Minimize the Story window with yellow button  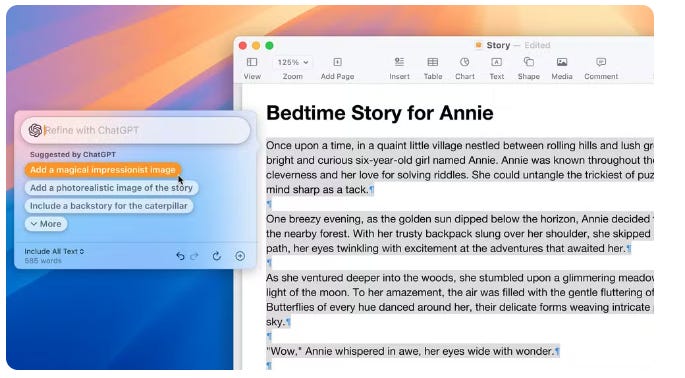256,45
